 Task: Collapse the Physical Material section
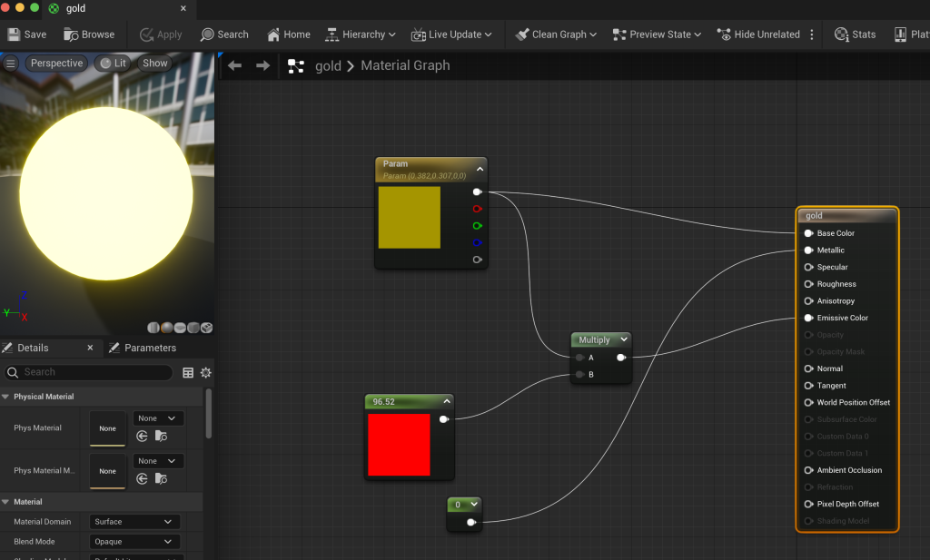coord(5,397)
